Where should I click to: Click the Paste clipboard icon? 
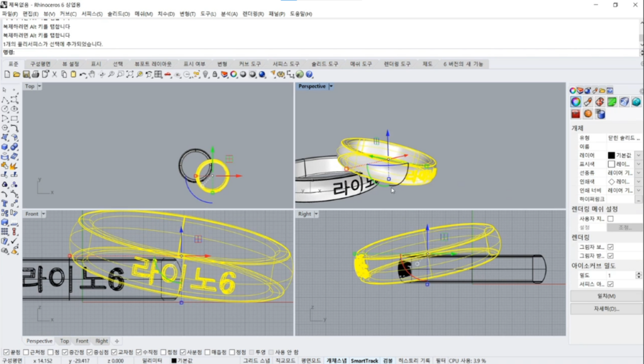coord(73,74)
